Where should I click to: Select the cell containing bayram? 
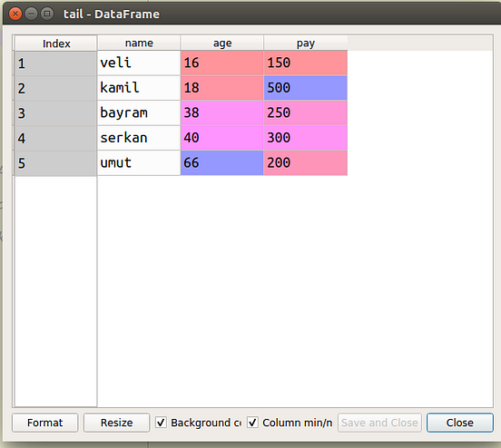[x=139, y=112]
